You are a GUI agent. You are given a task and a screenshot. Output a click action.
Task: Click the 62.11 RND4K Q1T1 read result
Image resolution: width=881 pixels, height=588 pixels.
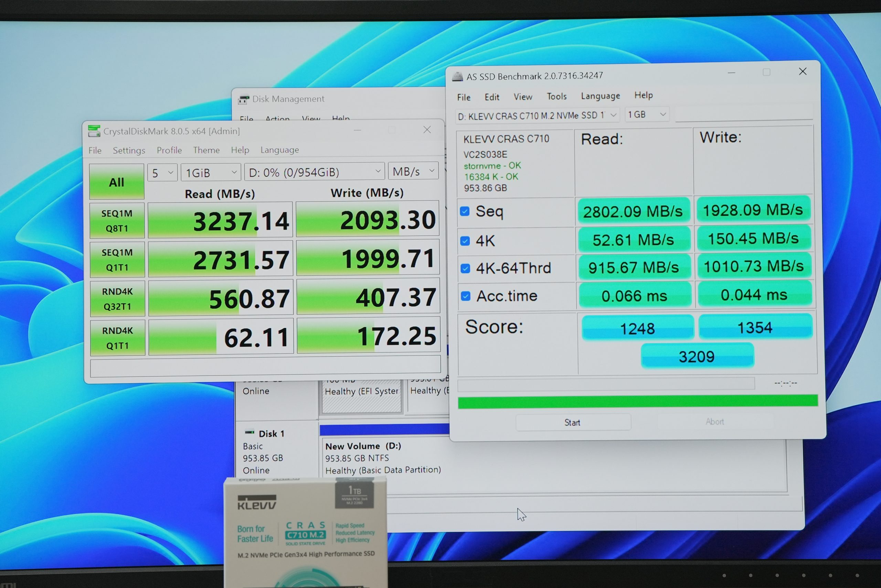[x=221, y=337]
